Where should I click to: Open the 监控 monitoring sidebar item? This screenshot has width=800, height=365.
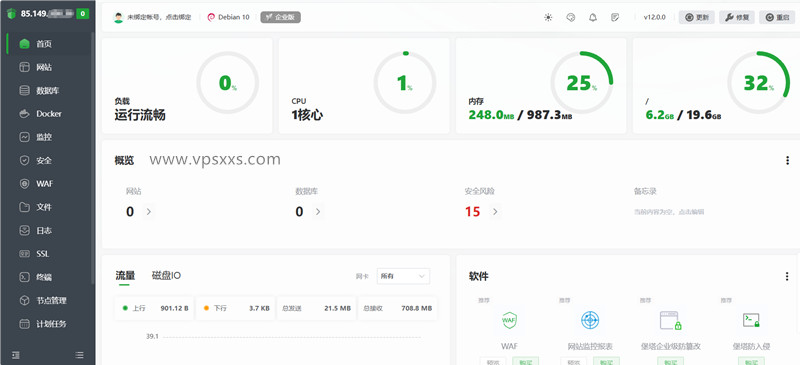click(x=48, y=137)
